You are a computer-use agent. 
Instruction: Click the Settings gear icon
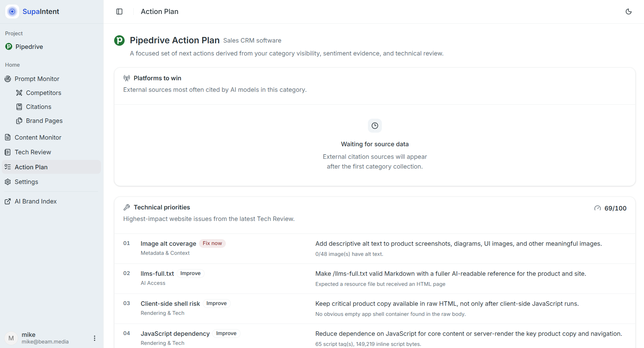(8, 182)
